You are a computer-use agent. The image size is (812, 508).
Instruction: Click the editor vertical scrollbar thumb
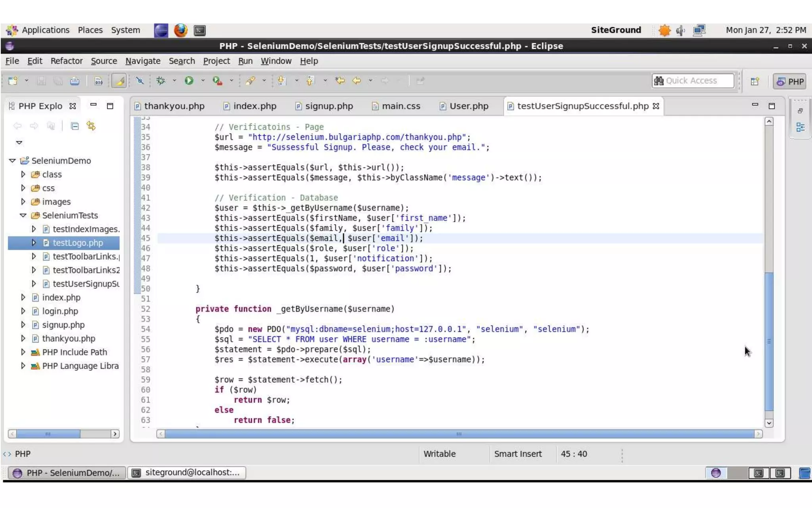[x=769, y=341]
